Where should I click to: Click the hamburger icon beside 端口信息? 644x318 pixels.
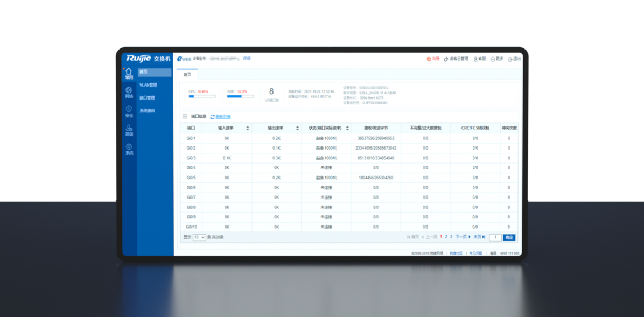click(x=185, y=116)
